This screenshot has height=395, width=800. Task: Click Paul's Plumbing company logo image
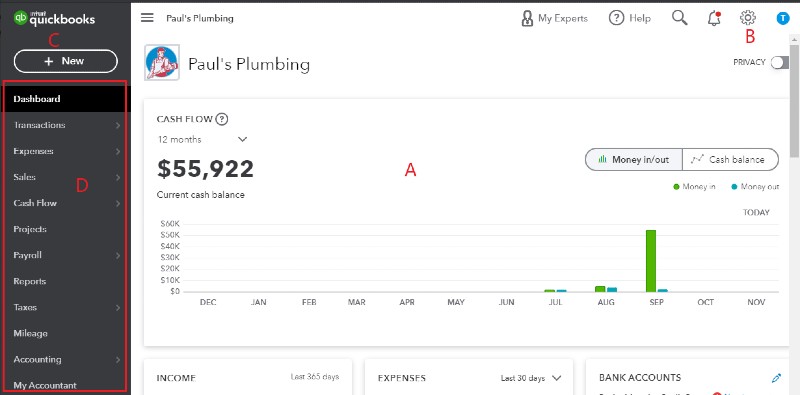(162, 62)
